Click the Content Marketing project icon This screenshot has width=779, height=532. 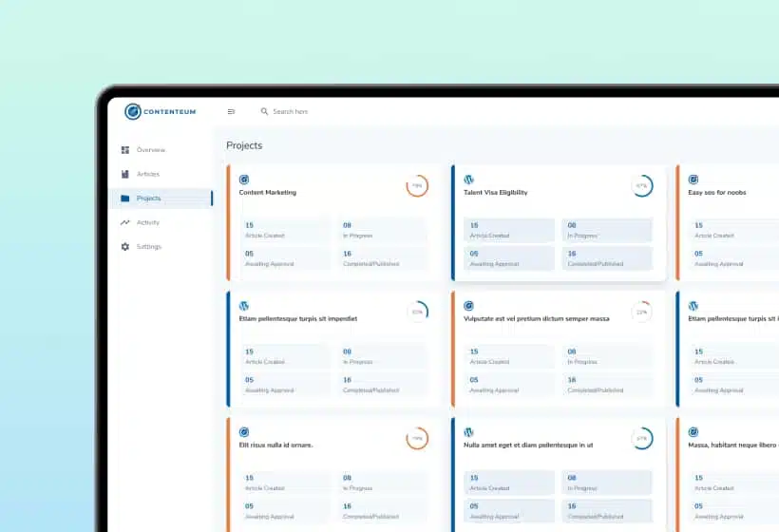244,180
